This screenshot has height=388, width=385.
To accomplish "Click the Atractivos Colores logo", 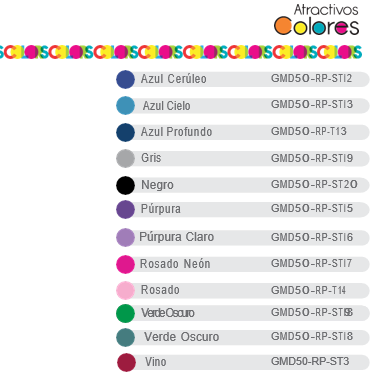I will (x=316, y=19).
